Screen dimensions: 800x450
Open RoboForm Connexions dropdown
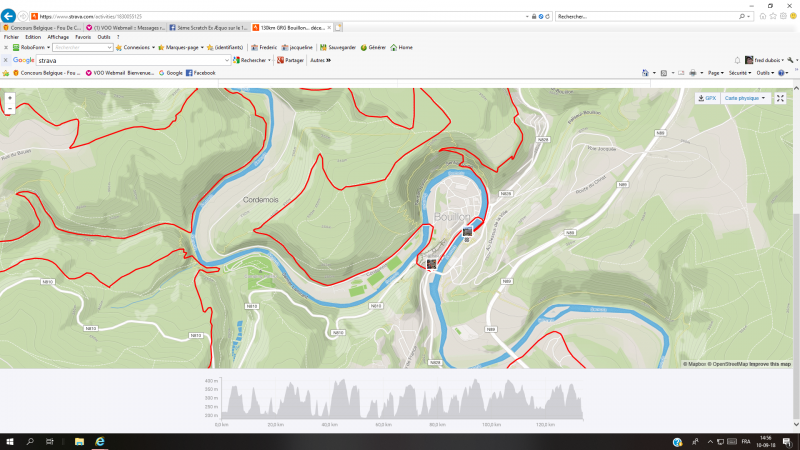click(136, 47)
